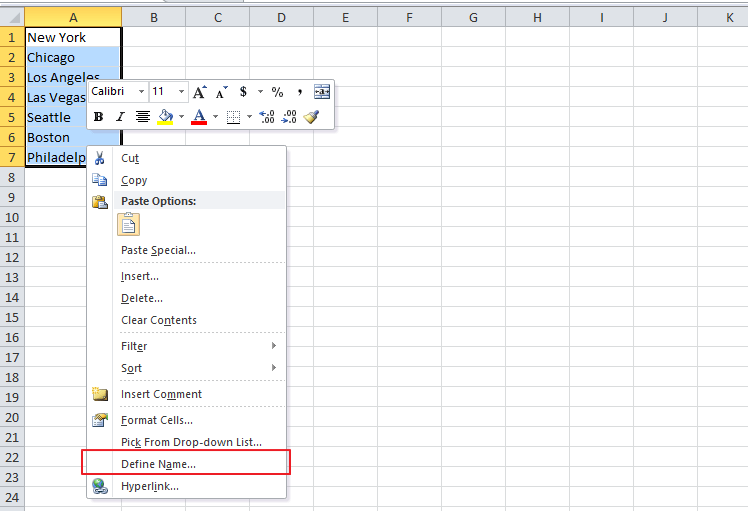Viewport: 748px width, 511px height.
Task: Click the scissors Cut icon
Action: (99, 158)
